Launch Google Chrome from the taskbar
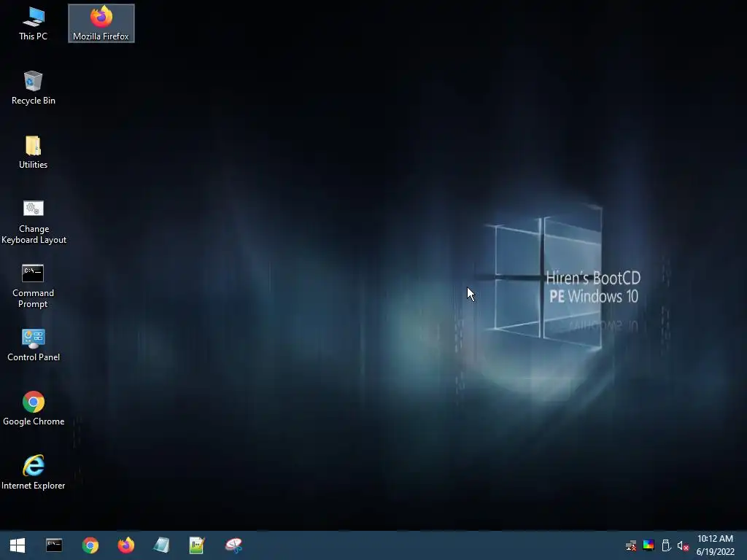 (x=90, y=545)
